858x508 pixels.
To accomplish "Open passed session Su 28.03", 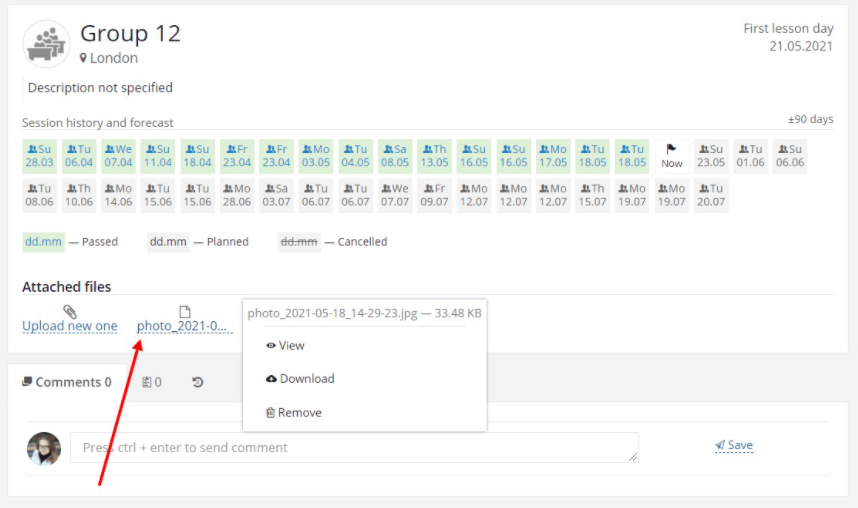I will [x=39, y=156].
